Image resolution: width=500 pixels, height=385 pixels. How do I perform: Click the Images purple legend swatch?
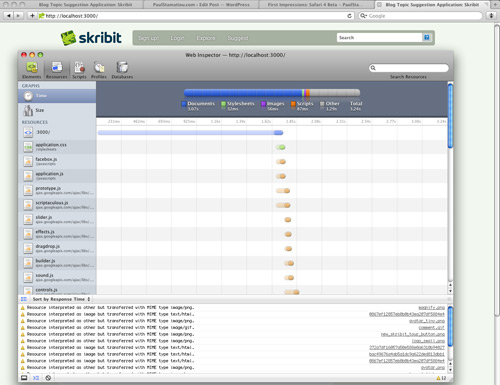pos(263,104)
